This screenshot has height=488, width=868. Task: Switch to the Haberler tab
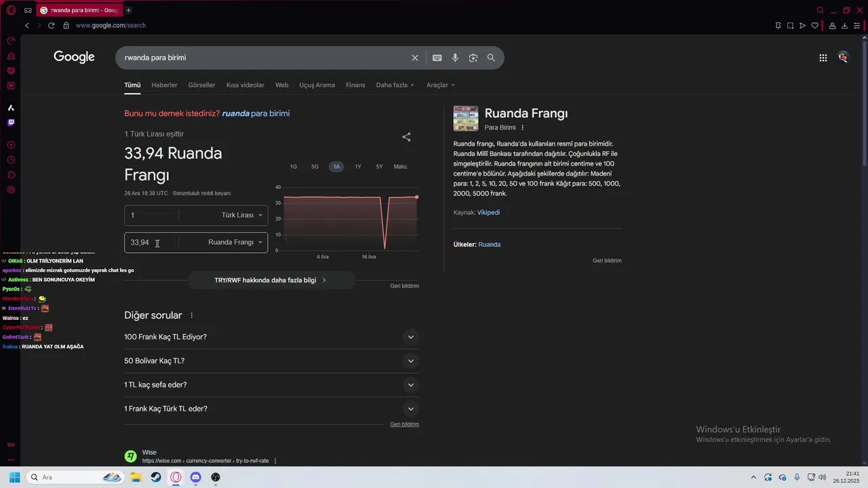tap(164, 85)
